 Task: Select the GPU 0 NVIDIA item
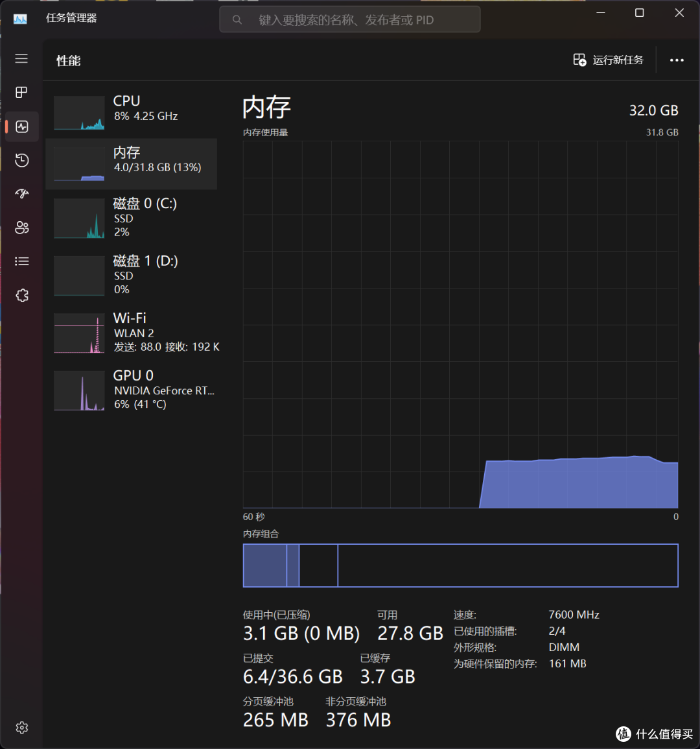click(132, 390)
